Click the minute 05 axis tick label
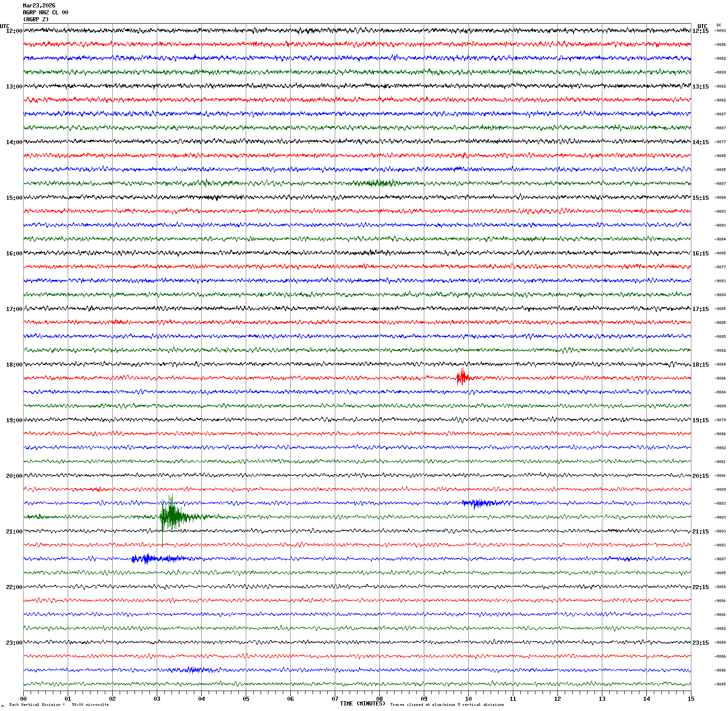The height and width of the screenshot is (711, 728). click(x=246, y=699)
